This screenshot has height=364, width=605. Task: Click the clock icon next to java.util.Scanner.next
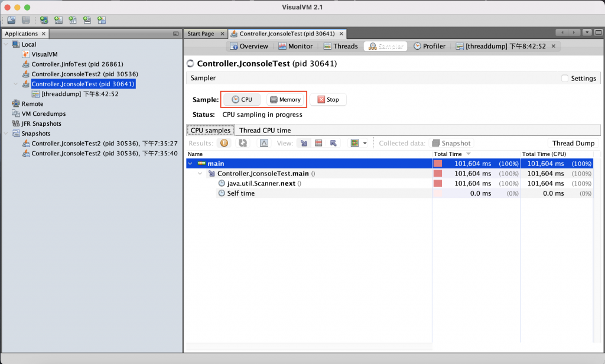222,183
